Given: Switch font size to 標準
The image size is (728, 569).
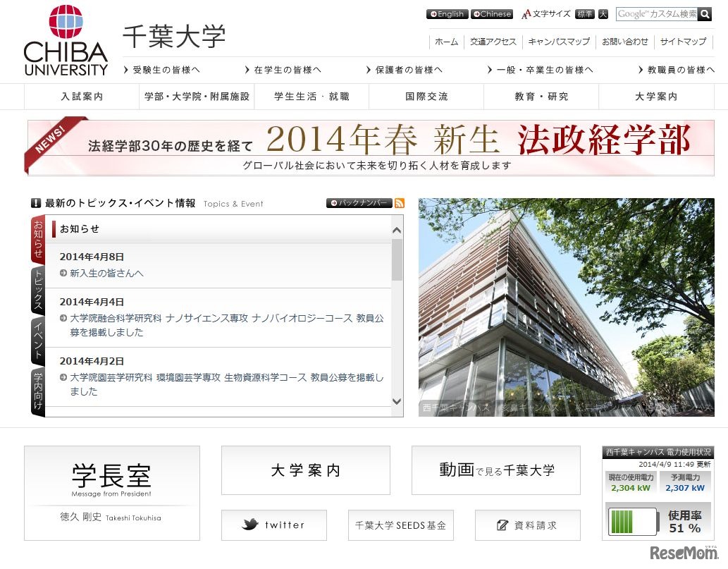Looking at the screenshot, I should pyautogui.click(x=584, y=13).
